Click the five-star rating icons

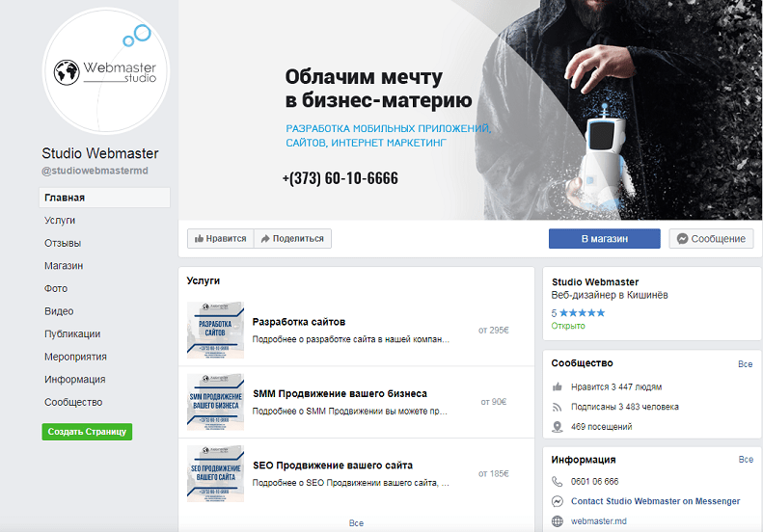[x=582, y=313]
